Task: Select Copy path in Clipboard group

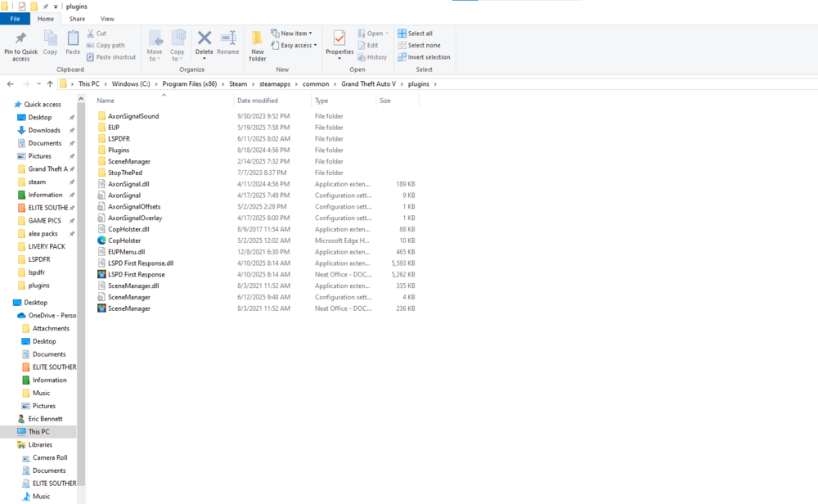Action: coord(106,45)
